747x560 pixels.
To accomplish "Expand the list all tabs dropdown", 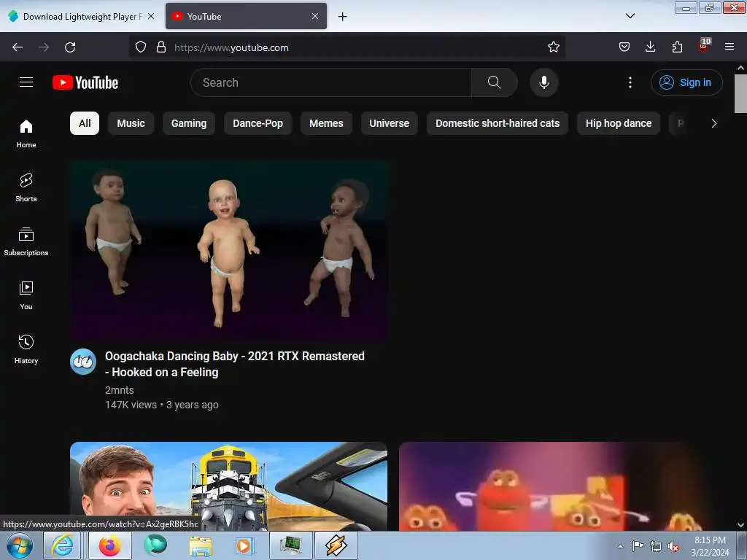I will 630,16.
